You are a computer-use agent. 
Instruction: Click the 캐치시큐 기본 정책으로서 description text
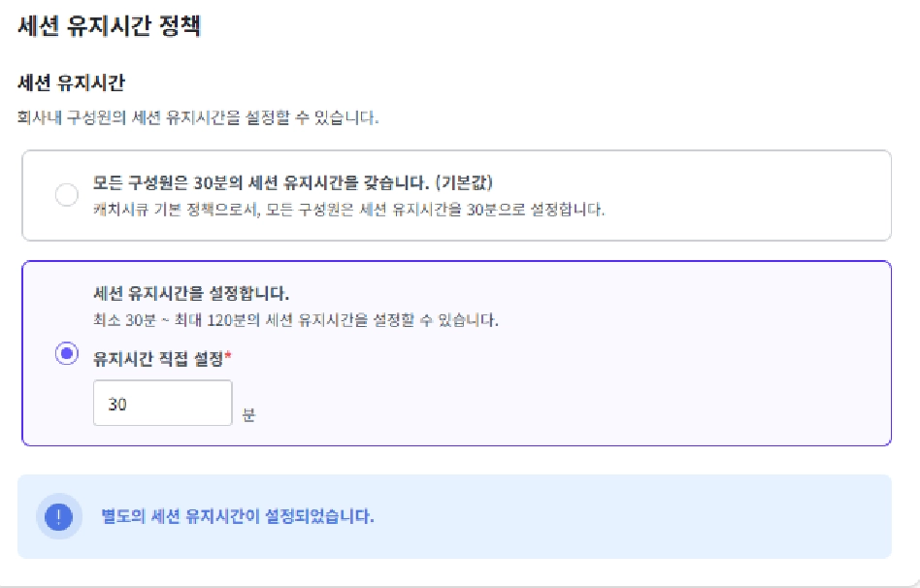pos(348,210)
